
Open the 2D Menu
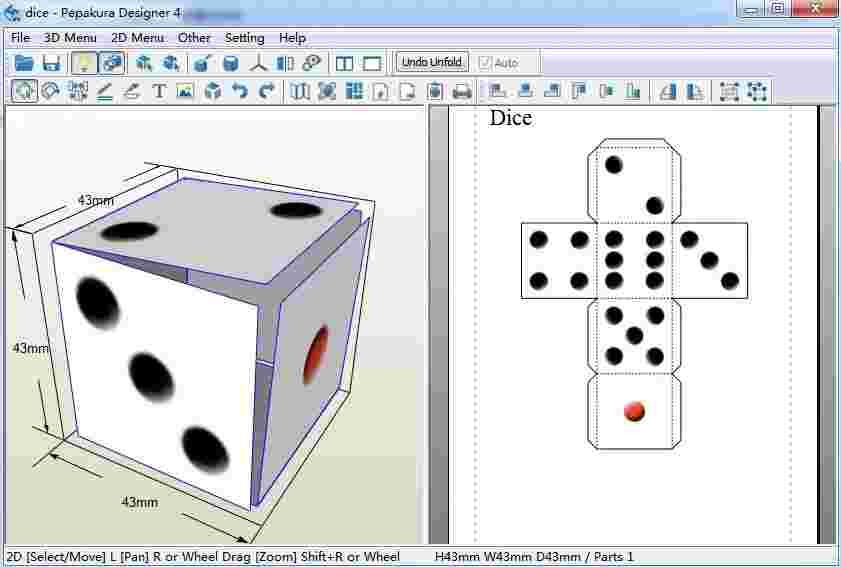tap(137, 38)
